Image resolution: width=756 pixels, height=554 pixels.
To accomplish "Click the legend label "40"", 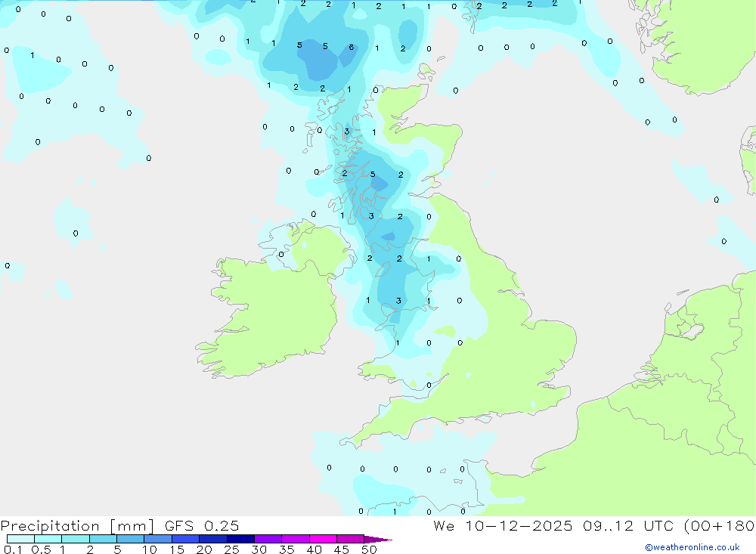I will coord(314,549).
